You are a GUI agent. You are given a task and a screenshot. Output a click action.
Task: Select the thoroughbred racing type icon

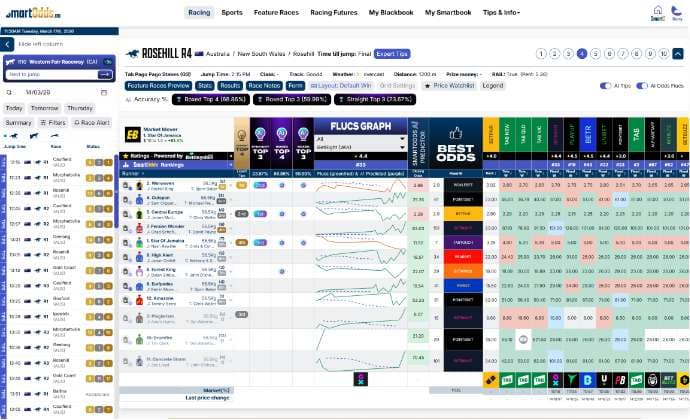[x=13, y=136]
